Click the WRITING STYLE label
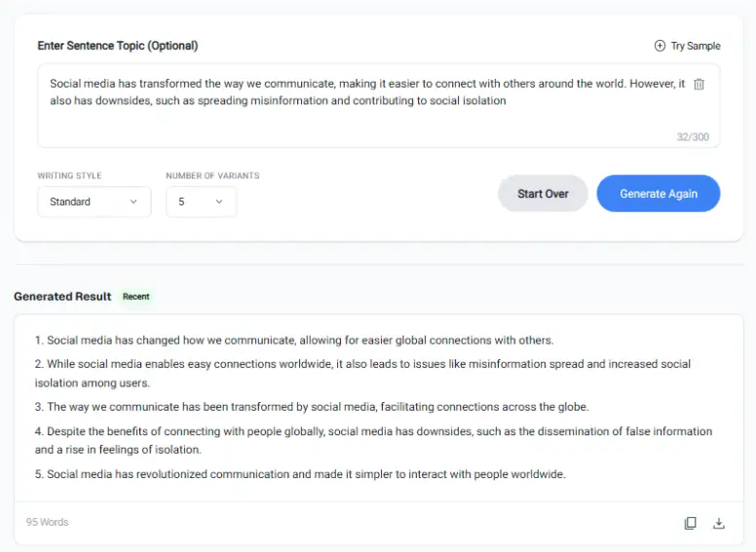The width and height of the screenshot is (756, 552). click(69, 176)
